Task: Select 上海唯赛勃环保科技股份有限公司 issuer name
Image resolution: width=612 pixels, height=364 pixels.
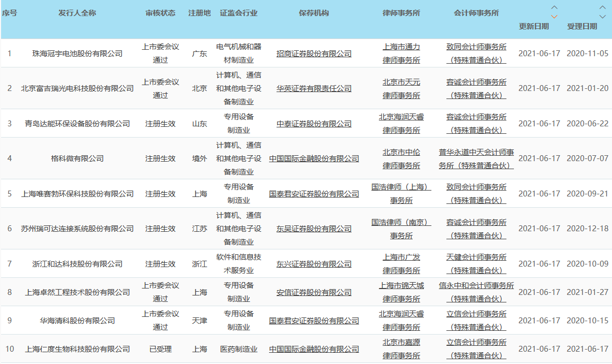Action: [77, 194]
